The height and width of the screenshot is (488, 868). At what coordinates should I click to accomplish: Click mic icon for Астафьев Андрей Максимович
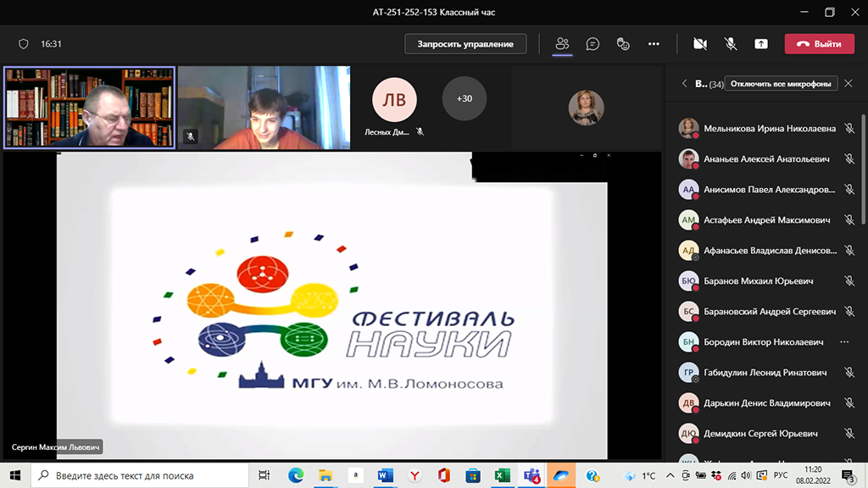849,219
